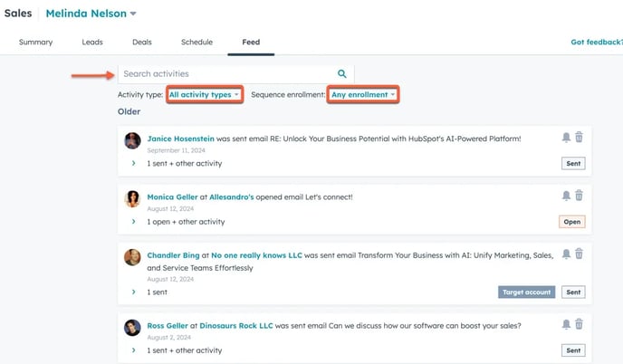Click the Got feedback link
The height and width of the screenshot is (364, 623).
(x=597, y=43)
